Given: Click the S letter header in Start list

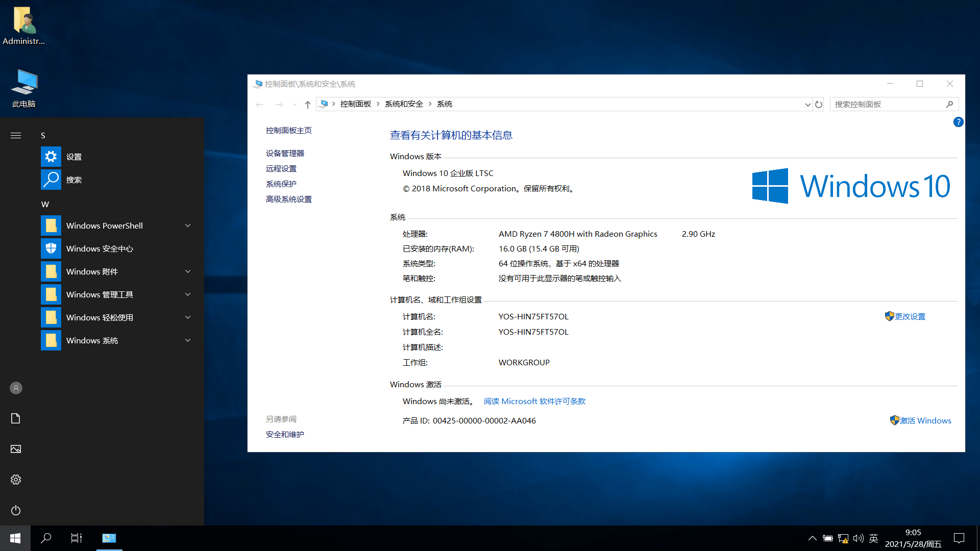Looking at the screenshot, I should pos(43,135).
